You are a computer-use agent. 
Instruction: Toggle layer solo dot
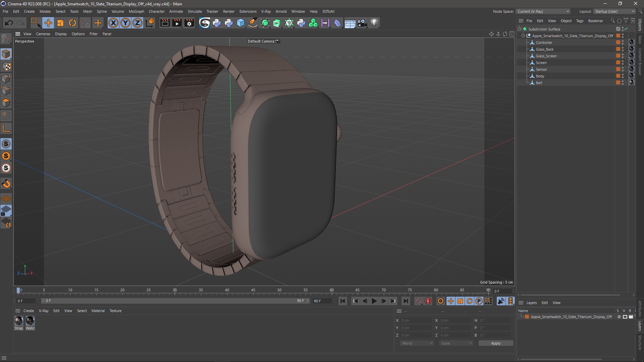point(619,317)
